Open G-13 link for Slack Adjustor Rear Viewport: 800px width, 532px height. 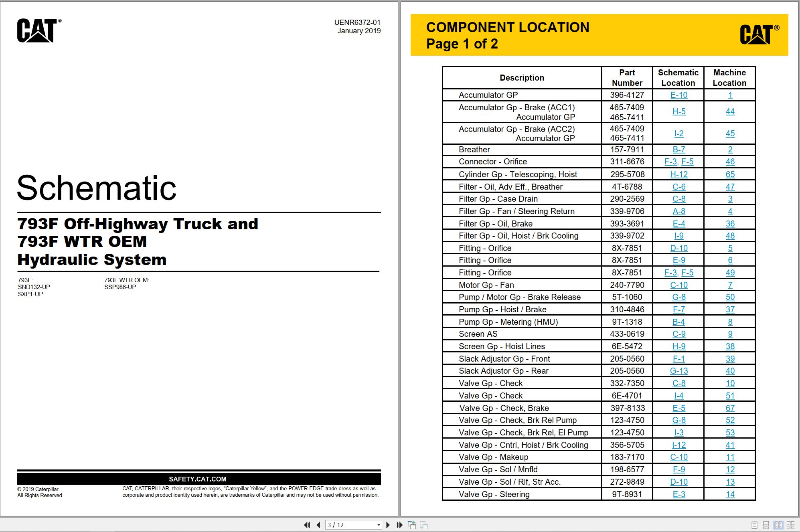[679, 371]
